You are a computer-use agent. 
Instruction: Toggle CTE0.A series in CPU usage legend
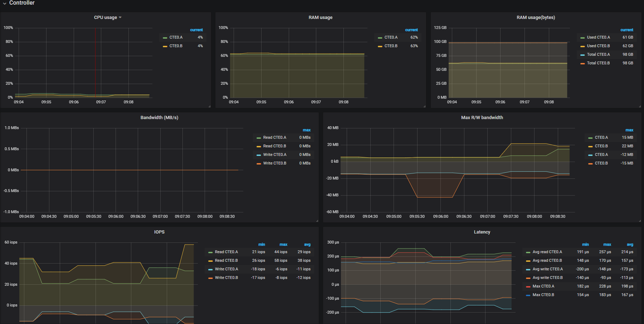176,38
